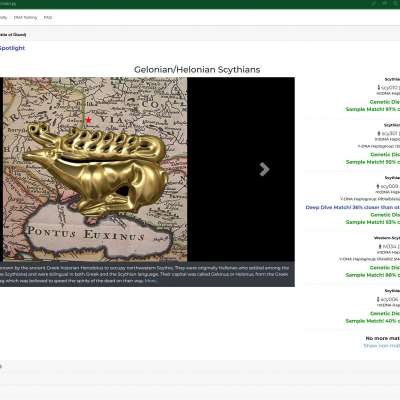
Task: Click Genetic Distance under sample scy006
Action: tap(385, 314)
